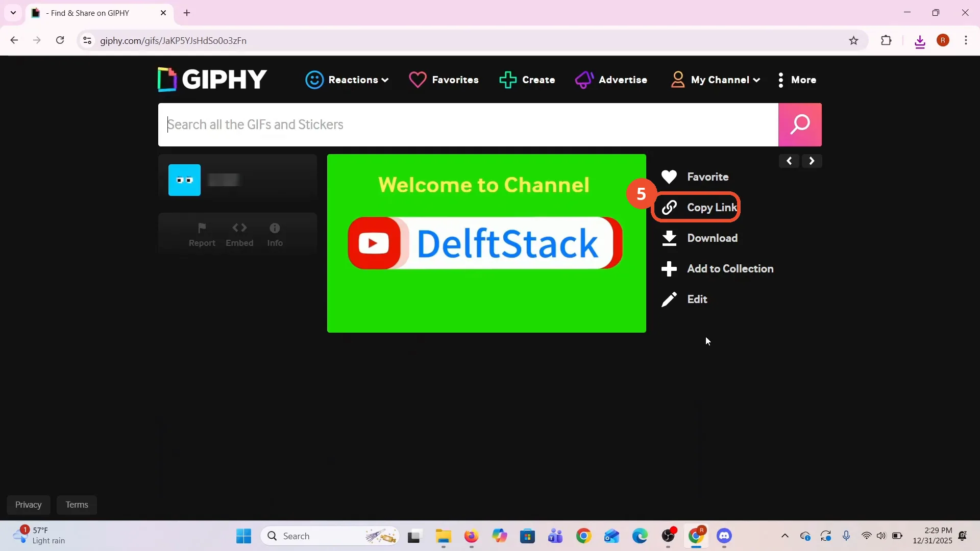
Task: Open browser Downloads icon
Action: click(x=920, y=41)
